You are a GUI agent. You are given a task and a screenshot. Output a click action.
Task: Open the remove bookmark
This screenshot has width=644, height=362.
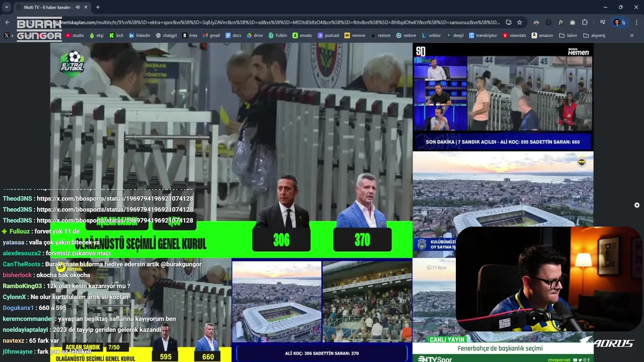(x=355, y=36)
